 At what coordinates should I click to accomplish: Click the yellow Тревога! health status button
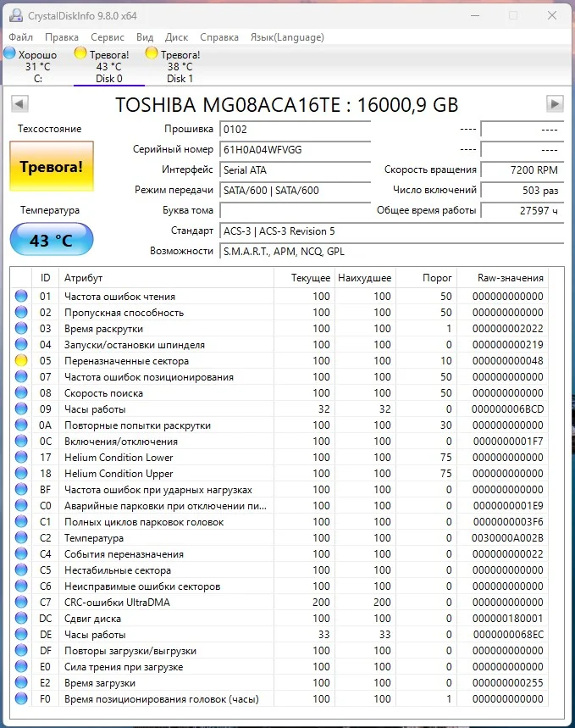(52, 166)
